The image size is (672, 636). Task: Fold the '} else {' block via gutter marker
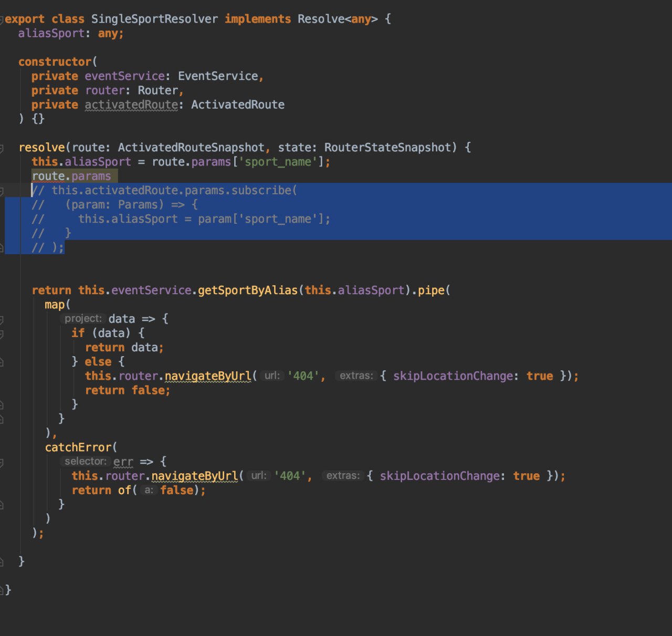[x=2, y=362]
